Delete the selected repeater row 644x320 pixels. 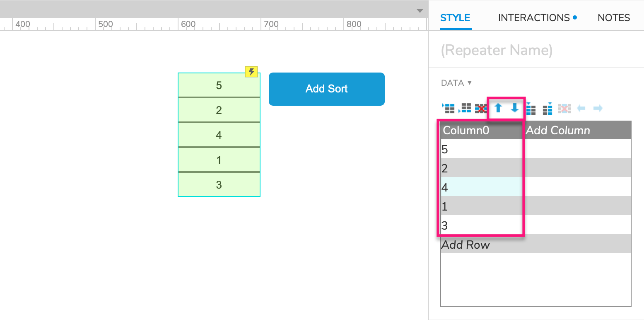pyautogui.click(x=481, y=108)
